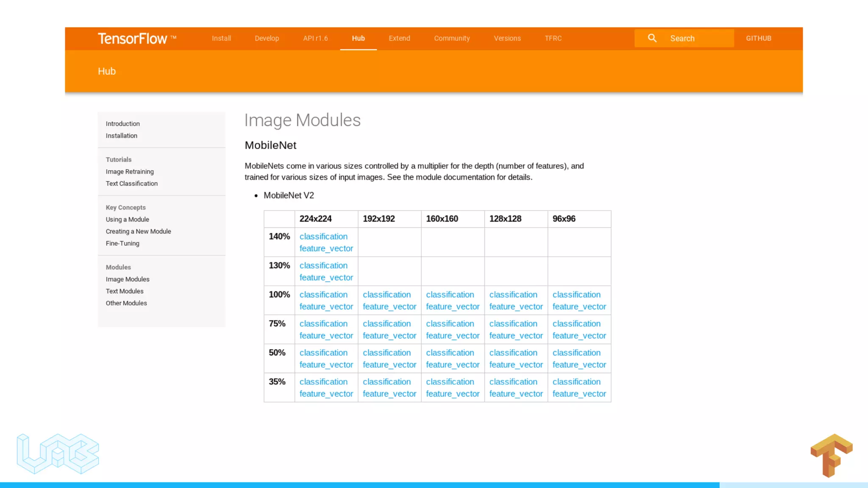Open Using a Module sidebar link
The width and height of the screenshot is (868, 488).
[x=127, y=219]
